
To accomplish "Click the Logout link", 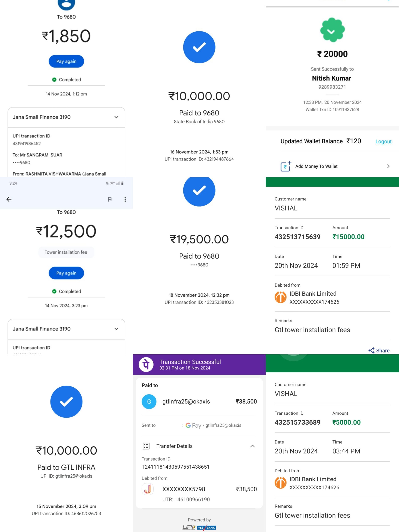I will 383,142.
